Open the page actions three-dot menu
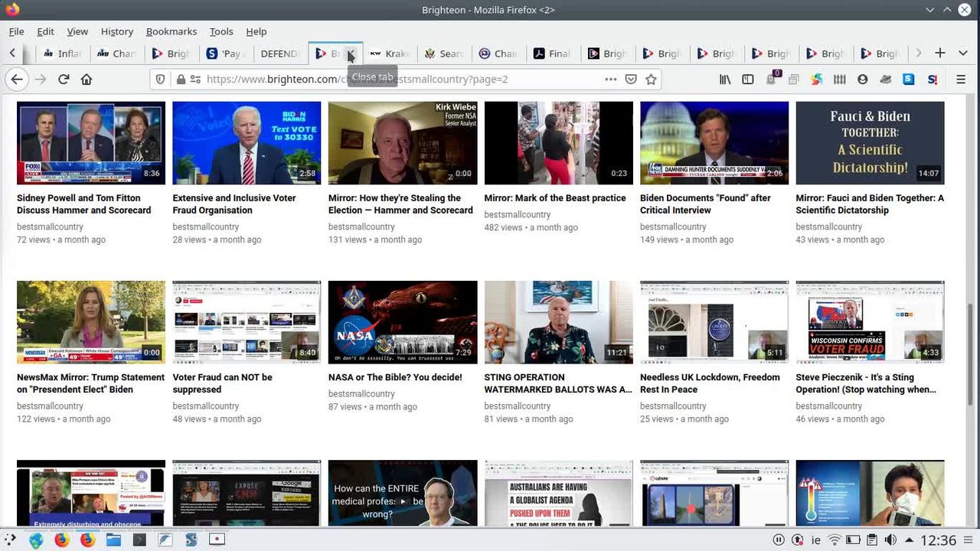The width and height of the screenshot is (980, 551). [610, 79]
